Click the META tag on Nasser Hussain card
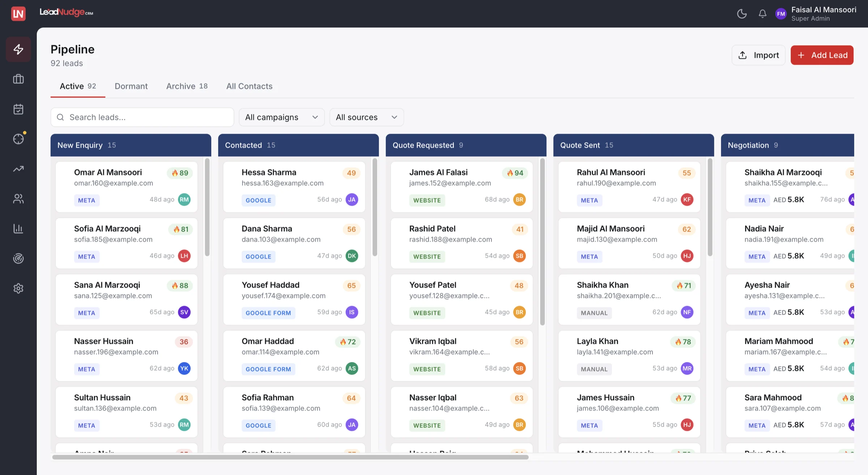Image resolution: width=868 pixels, height=475 pixels. coord(87,369)
